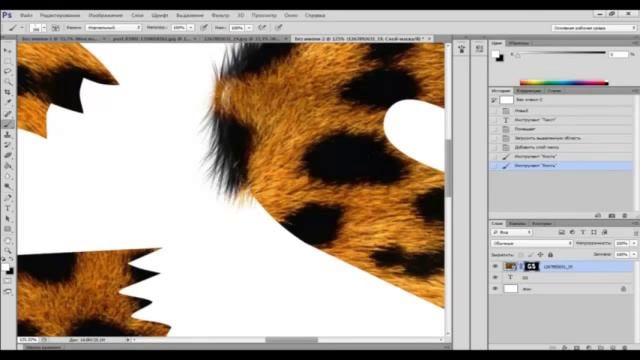This screenshot has height=360, width=640.
Task: Select the "Загрузить выделенную область" history step
Action: [561, 138]
